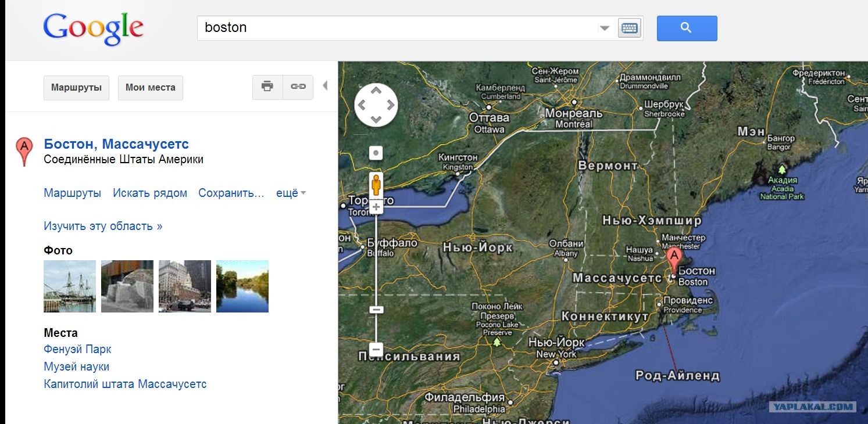Print the map with the printer icon
This screenshot has width=868, height=424.
tap(267, 87)
